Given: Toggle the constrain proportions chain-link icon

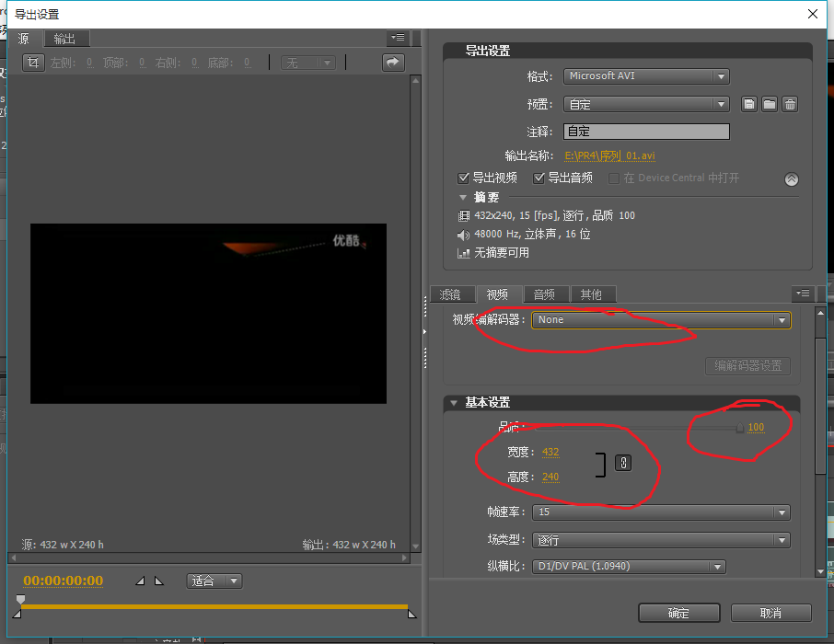Looking at the screenshot, I should click(x=623, y=463).
